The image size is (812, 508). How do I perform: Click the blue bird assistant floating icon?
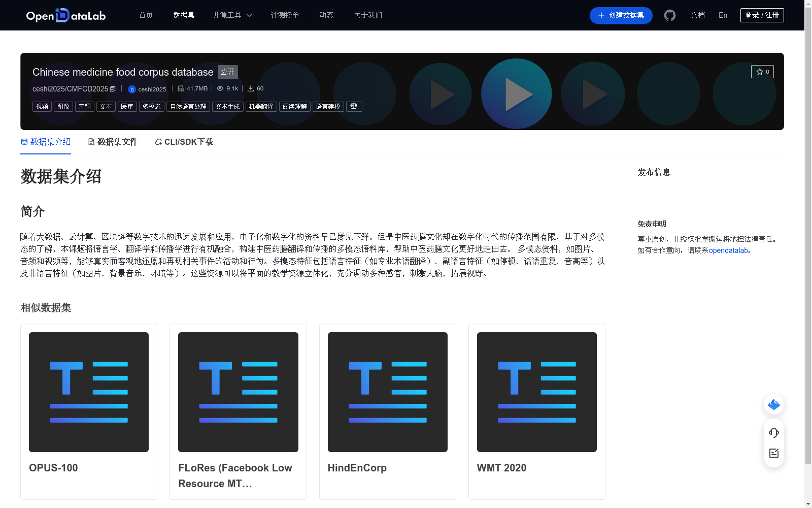click(774, 404)
